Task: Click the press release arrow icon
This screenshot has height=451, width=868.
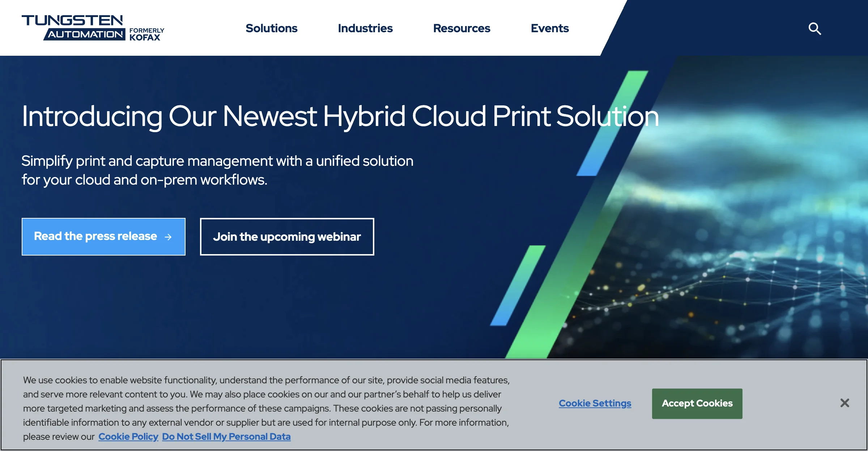Action: (x=169, y=237)
